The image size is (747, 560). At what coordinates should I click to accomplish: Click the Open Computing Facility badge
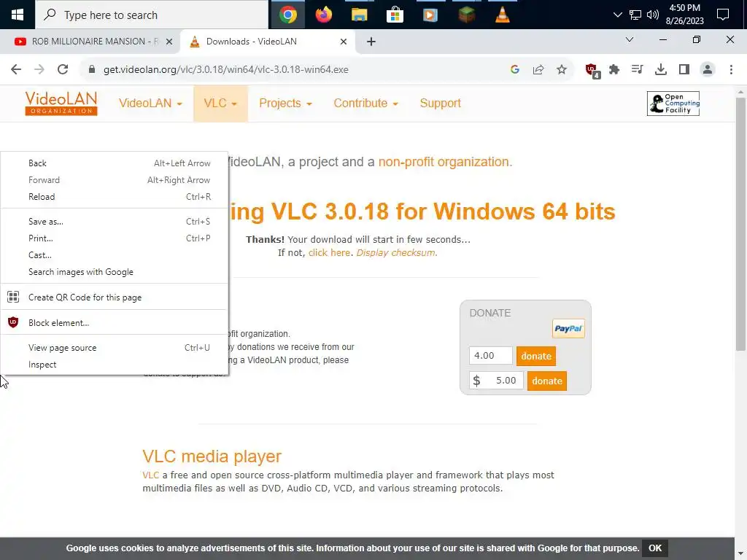673,104
